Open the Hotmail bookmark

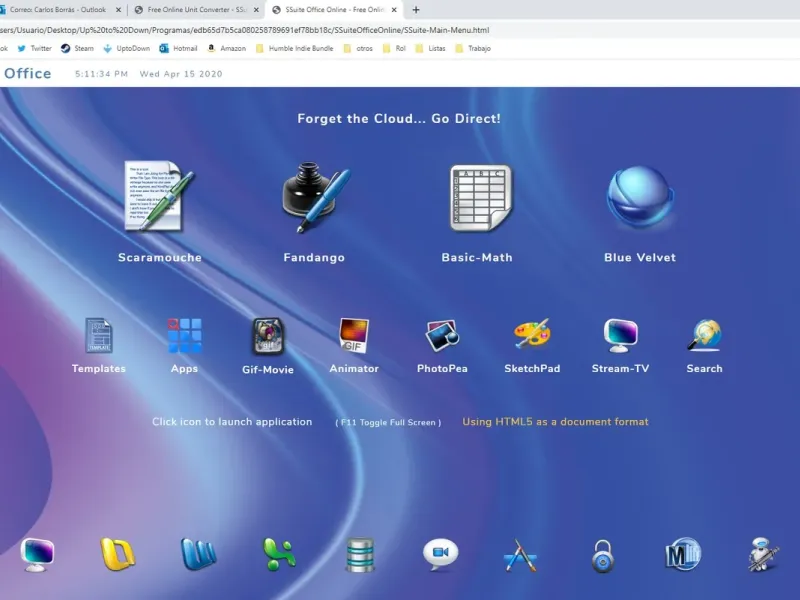click(178, 48)
